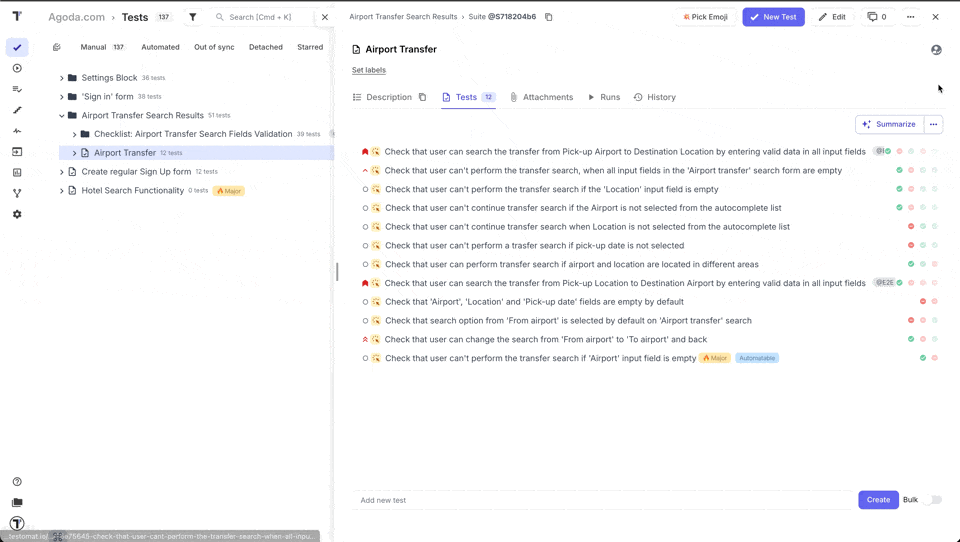Expand the Settings Block folder
The height and width of the screenshot is (542, 960).
point(61,78)
